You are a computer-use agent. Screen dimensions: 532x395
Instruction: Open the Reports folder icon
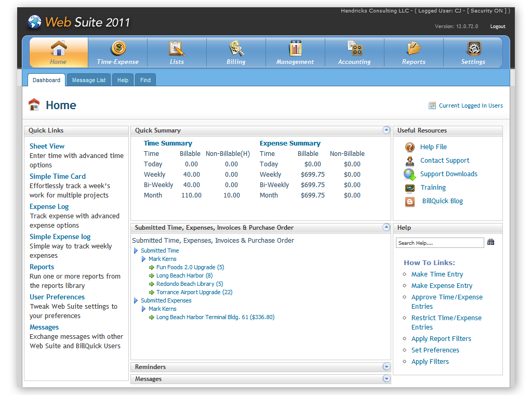click(x=414, y=49)
